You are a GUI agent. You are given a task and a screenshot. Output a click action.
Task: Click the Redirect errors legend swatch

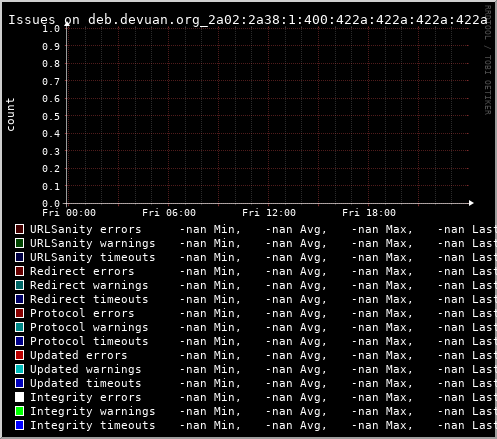tap(19, 271)
